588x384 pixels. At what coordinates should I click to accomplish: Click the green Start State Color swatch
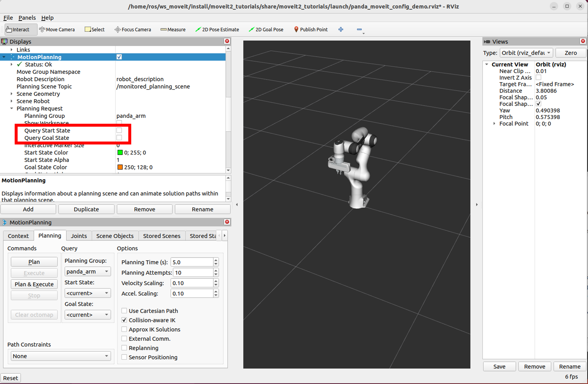(x=120, y=152)
